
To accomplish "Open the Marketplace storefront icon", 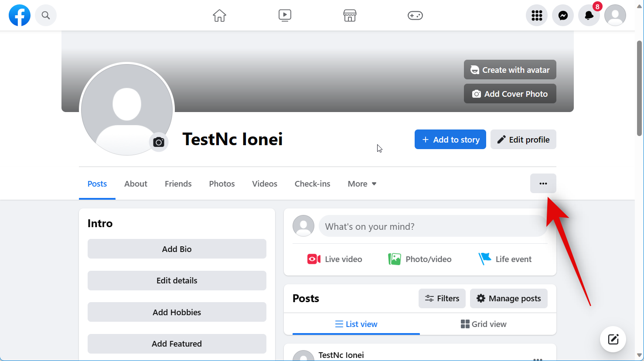I will [350, 15].
